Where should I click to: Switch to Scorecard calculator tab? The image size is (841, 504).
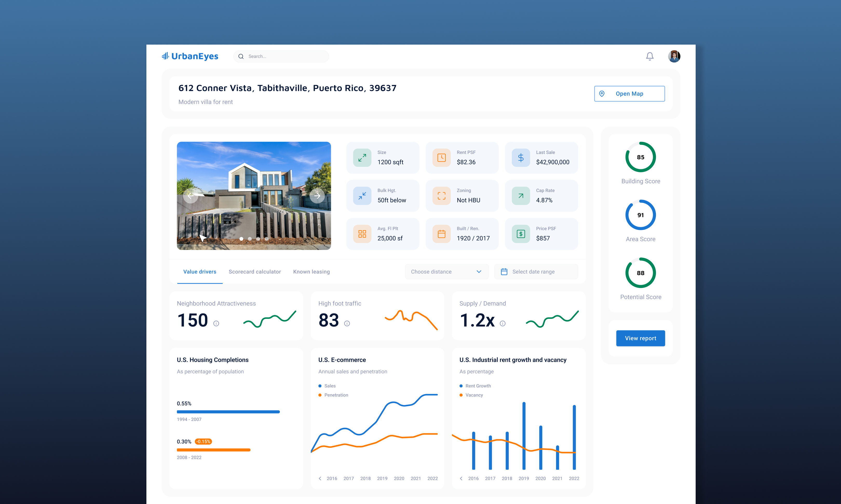point(255,272)
